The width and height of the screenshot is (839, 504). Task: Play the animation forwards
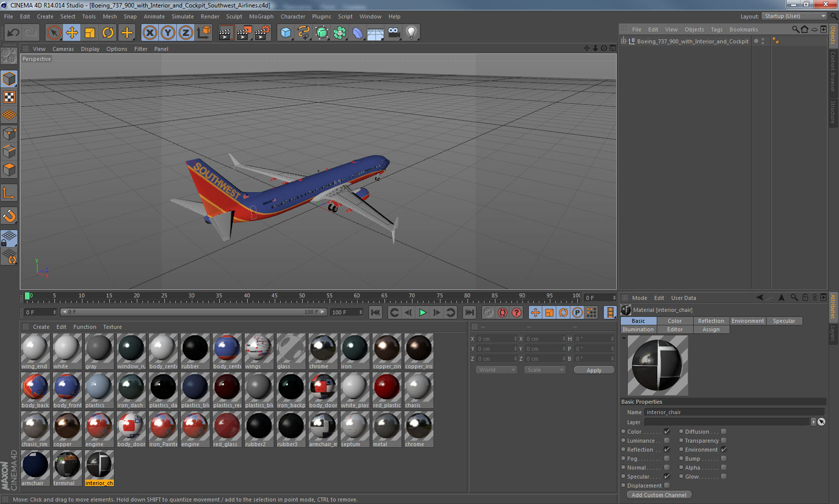tap(422, 312)
